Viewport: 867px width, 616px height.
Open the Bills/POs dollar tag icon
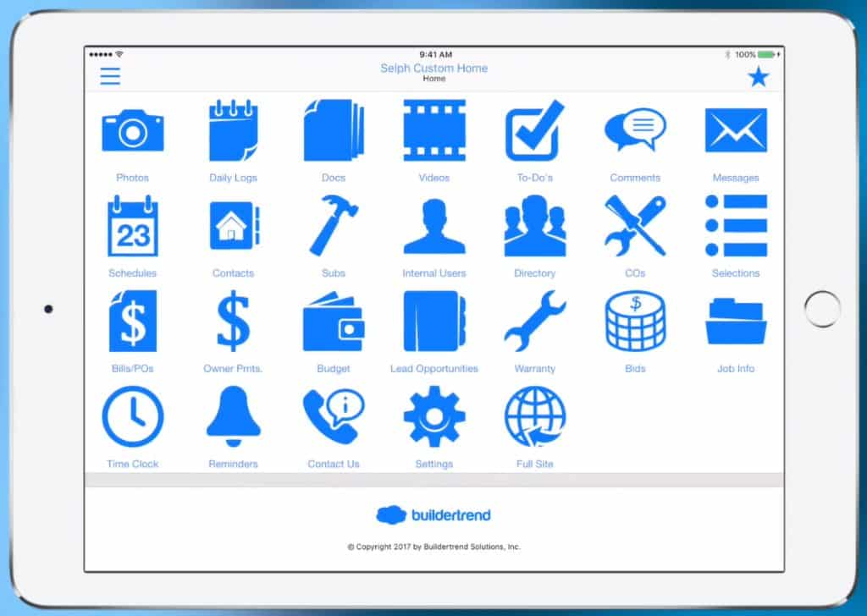133,322
